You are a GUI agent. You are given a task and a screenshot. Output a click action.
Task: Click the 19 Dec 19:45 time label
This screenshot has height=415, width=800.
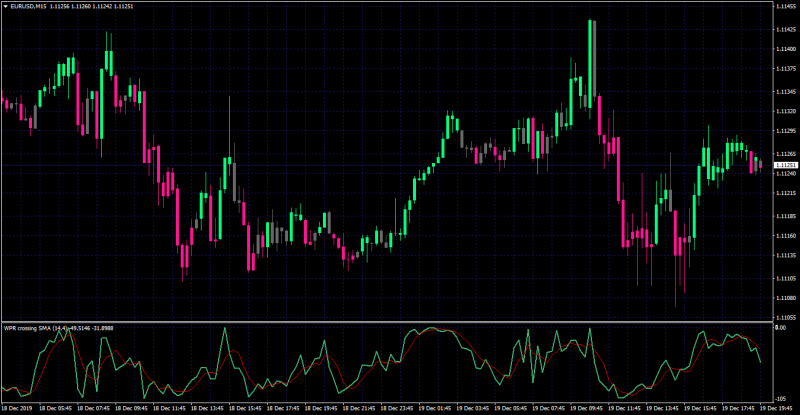(x=778, y=408)
